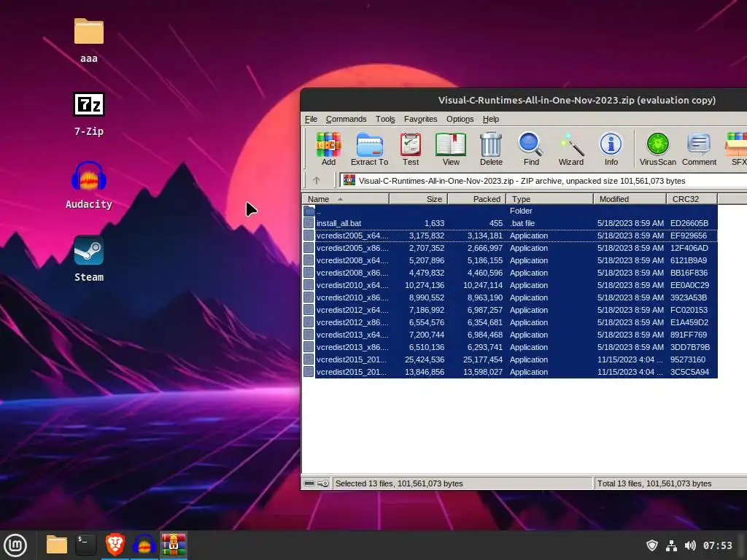Select vcredist2015 file sized 13,846,856
The image size is (747, 560).
pos(510,372)
